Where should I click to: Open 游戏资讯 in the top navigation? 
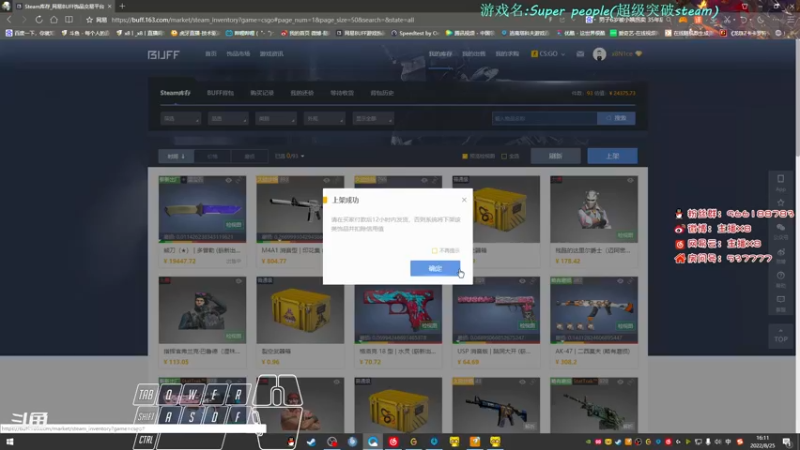[271, 54]
